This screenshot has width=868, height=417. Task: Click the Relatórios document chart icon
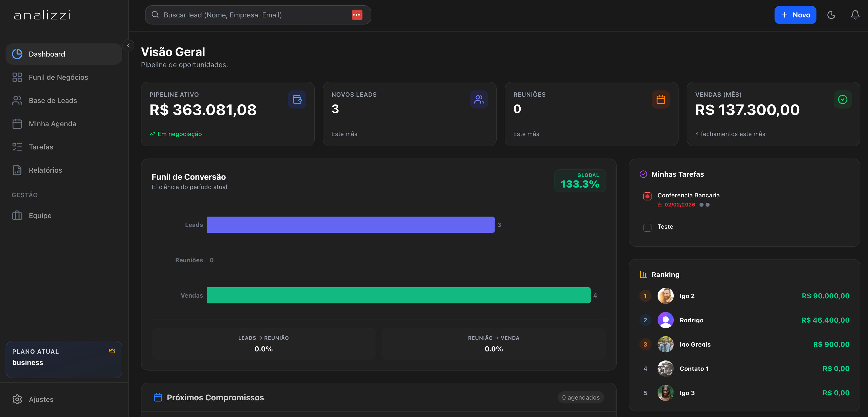point(17,170)
